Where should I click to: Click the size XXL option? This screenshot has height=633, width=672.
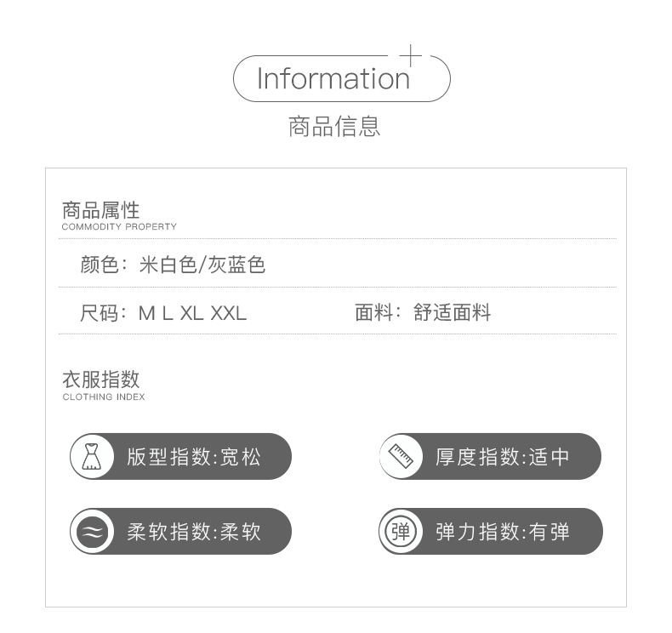coord(229,313)
